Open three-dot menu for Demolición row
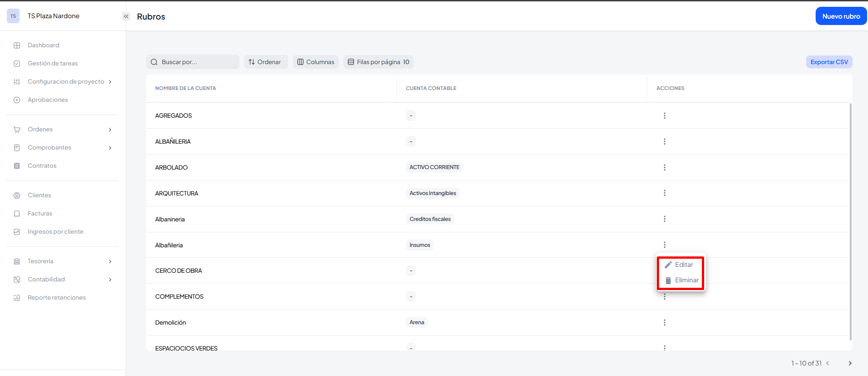 coord(665,322)
